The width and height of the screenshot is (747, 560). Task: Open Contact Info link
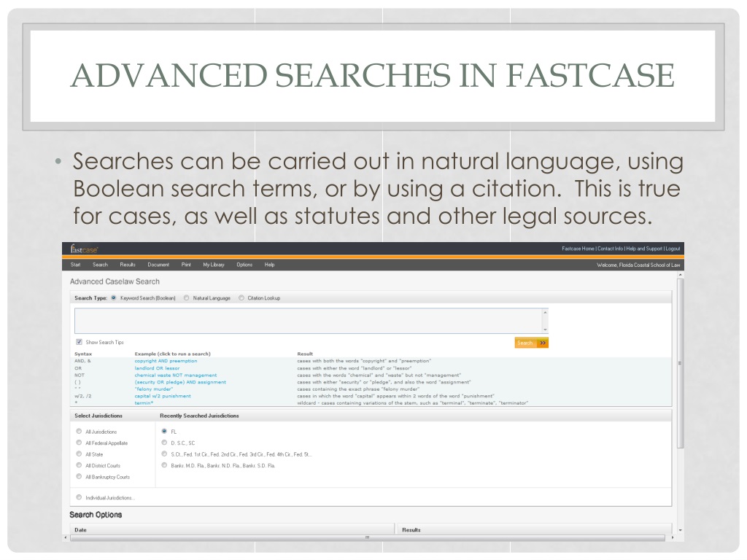[611, 249]
